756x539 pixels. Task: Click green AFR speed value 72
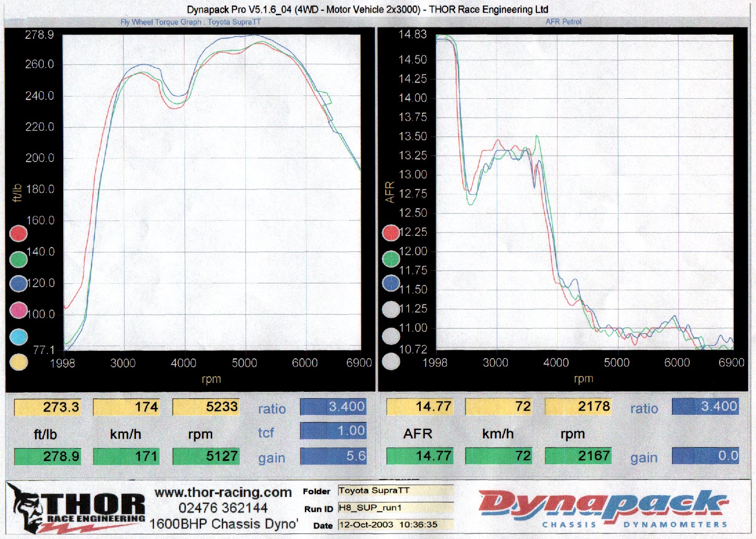click(x=499, y=456)
